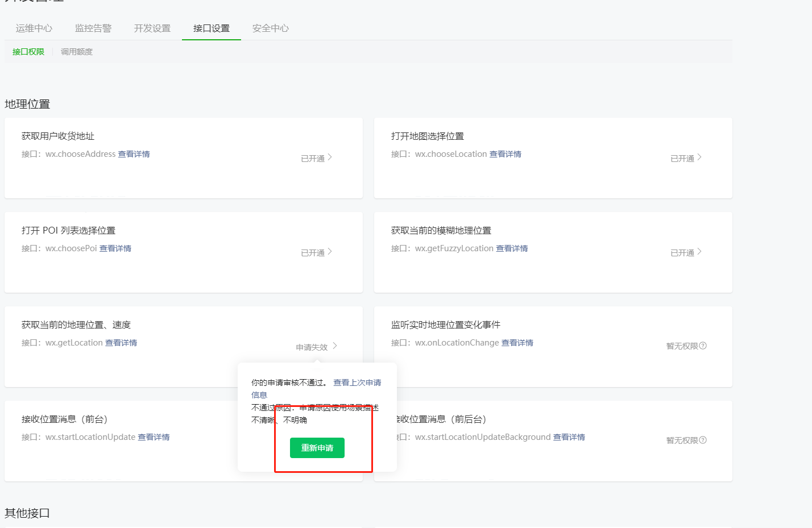Screen dimensions: 812x528
Task: Click 查看详情 link for wx.chooseAddress
Action: pyautogui.click(x=134, y=154)
